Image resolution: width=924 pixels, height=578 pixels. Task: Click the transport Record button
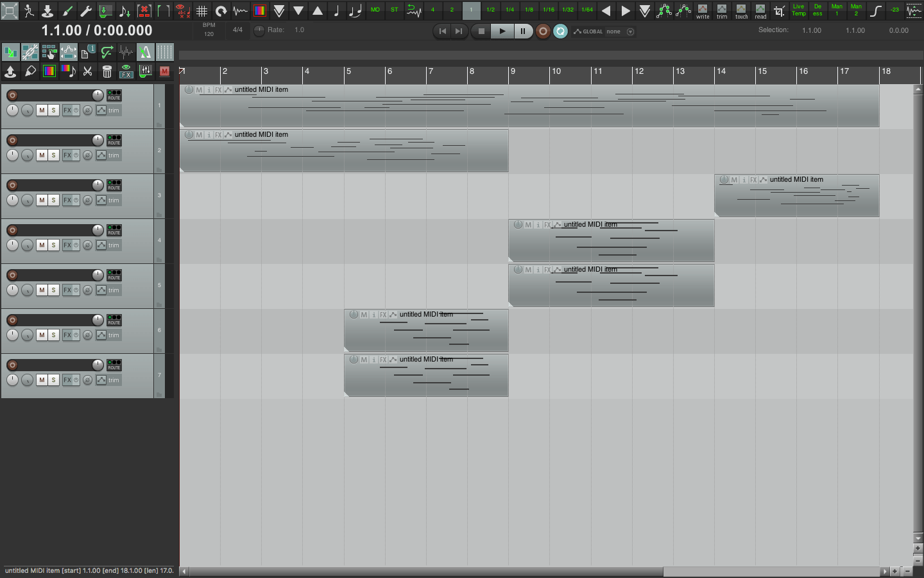tap(543, 31)
